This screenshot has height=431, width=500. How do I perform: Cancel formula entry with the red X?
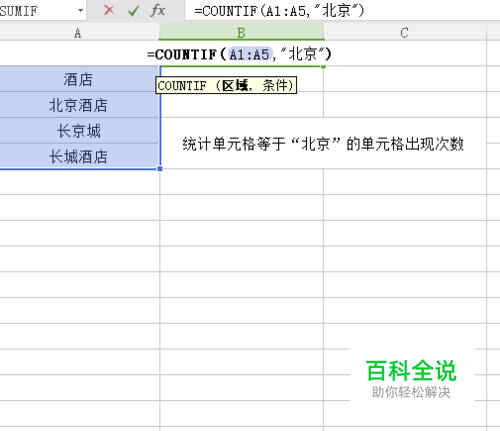(x=109, y=10)
